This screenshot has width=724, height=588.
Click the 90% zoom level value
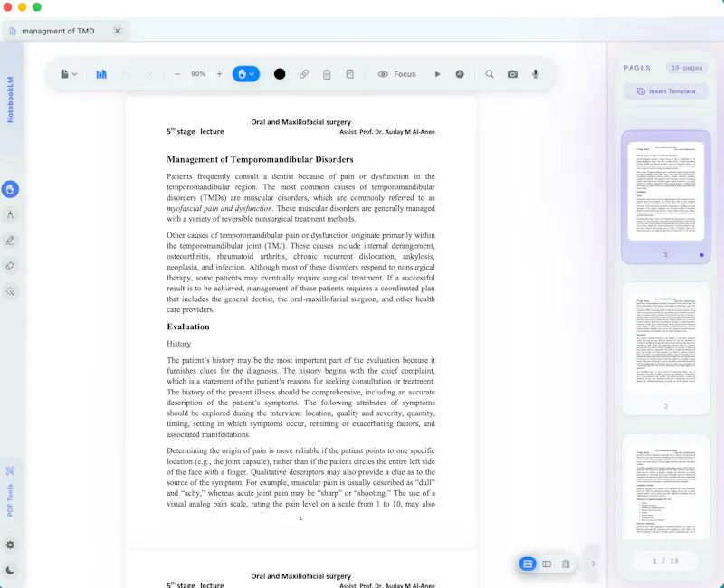click(198, 74)
